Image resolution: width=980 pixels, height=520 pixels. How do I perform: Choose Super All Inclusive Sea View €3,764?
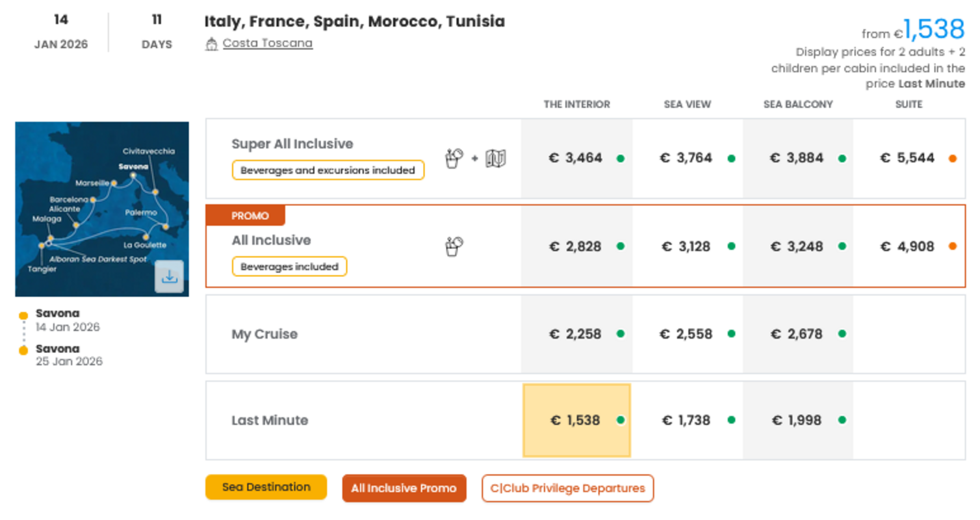686,158
